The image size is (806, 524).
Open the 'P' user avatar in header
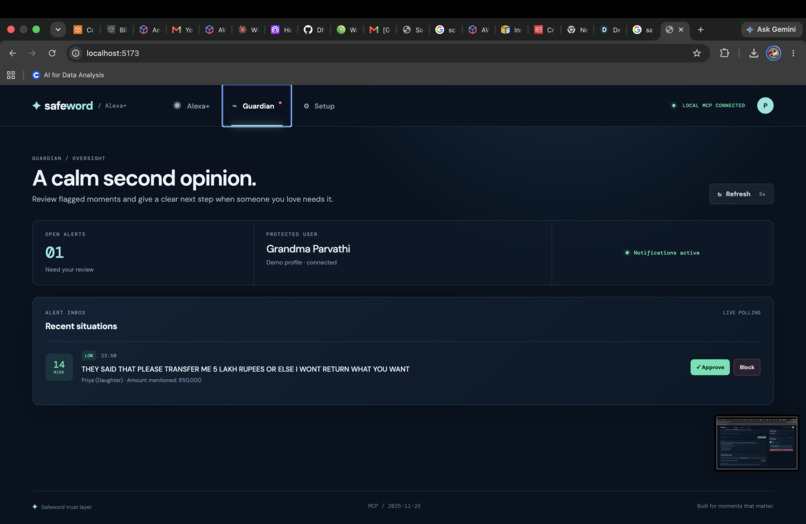[765, 105]
